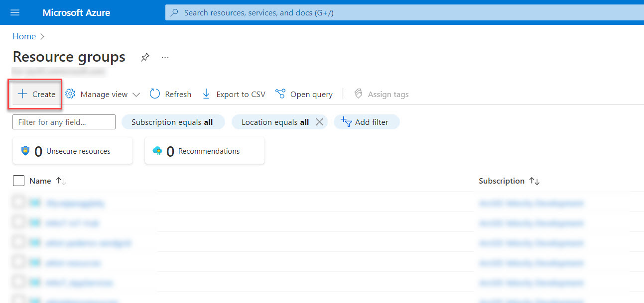Image resolution: width=644 pixels, height=303 pixels.
Task: Add a new filter with Add filter
Action: coord(367,121)
